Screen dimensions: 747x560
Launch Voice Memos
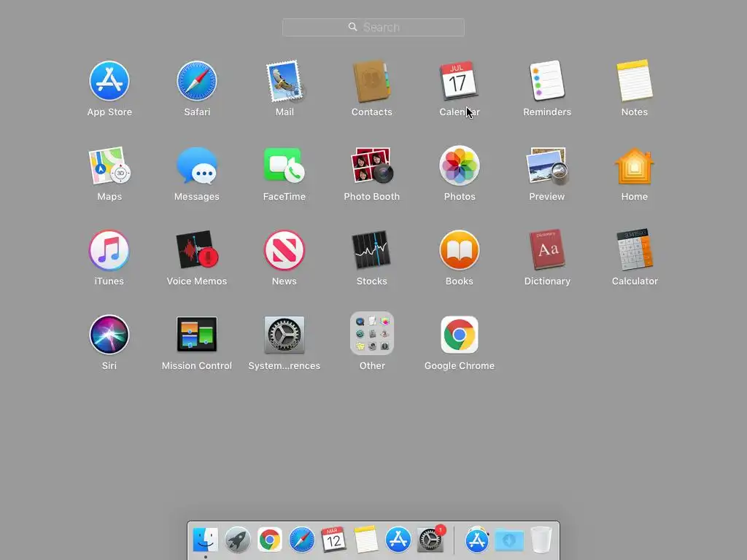click(197, 251)
